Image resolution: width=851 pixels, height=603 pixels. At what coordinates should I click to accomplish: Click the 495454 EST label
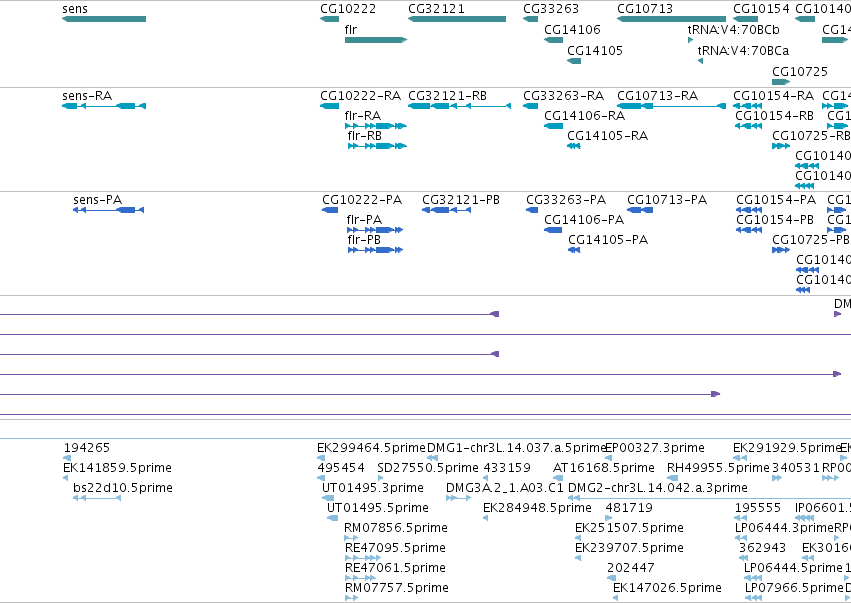tap(341, 468)
